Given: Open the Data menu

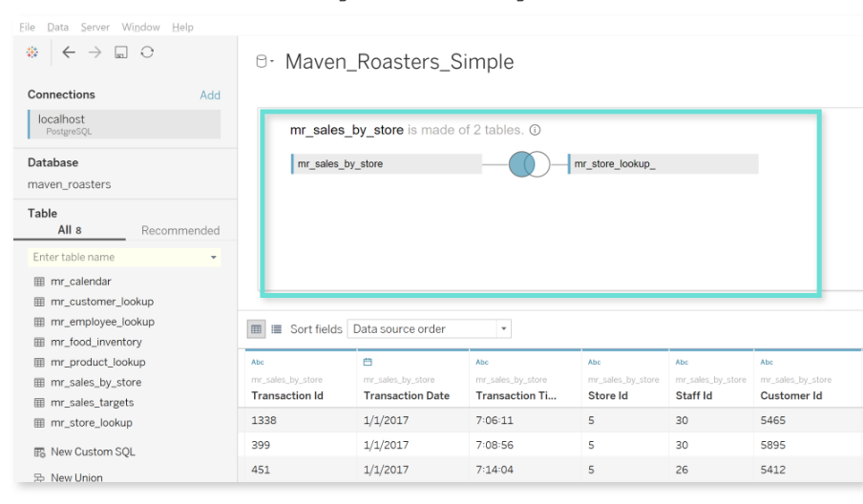Looking at the screenshot, I should click(x=58, y=27).
